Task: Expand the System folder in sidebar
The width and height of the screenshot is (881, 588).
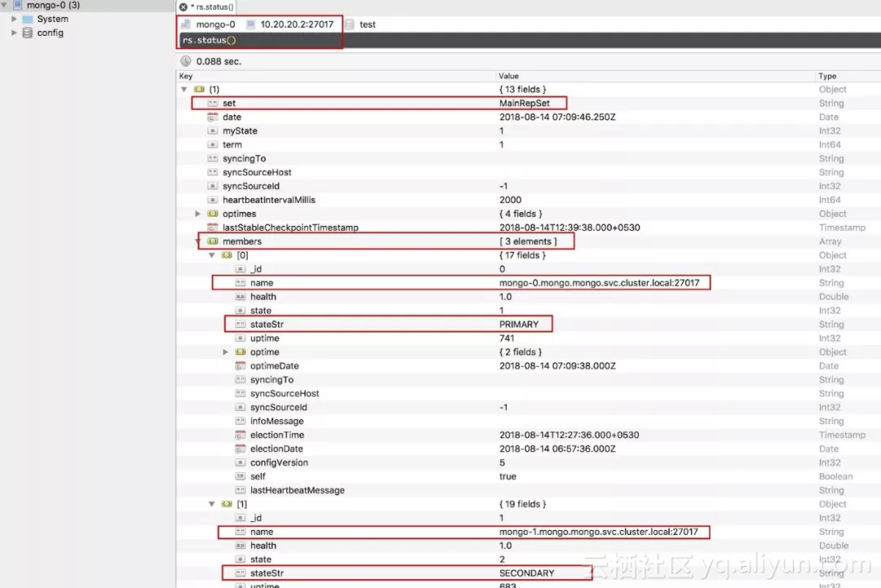Action: tap(14, 19)
